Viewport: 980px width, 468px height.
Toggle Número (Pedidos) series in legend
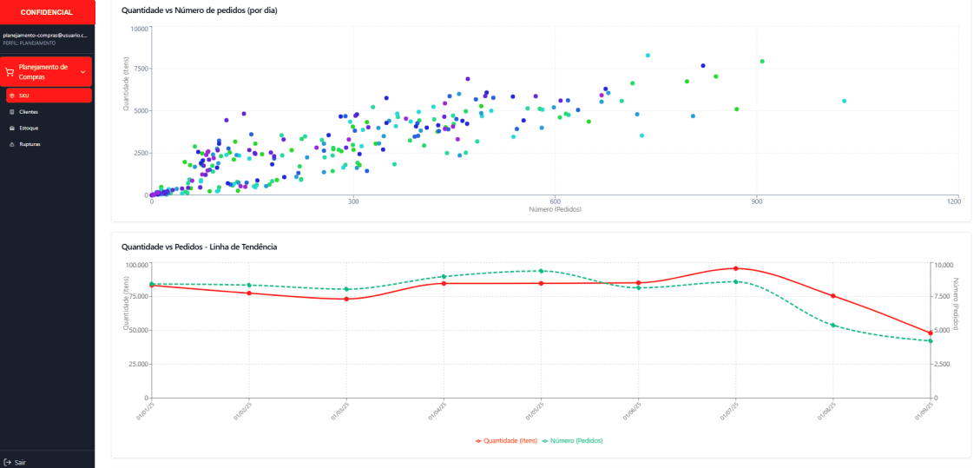(572, 440)
